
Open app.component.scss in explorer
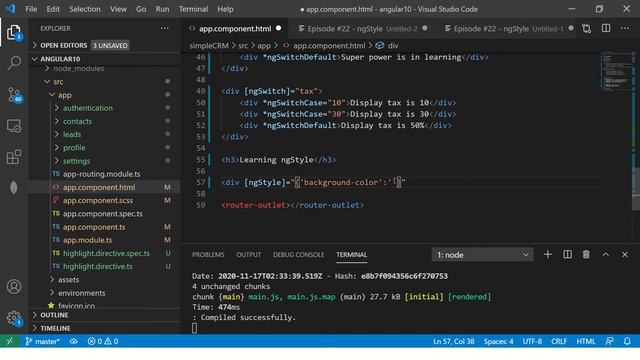click(x=98, y=200)
